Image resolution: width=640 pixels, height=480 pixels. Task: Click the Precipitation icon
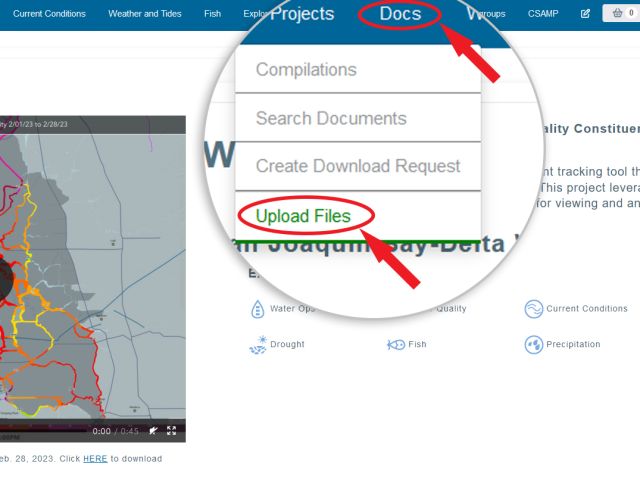[533, 344]
